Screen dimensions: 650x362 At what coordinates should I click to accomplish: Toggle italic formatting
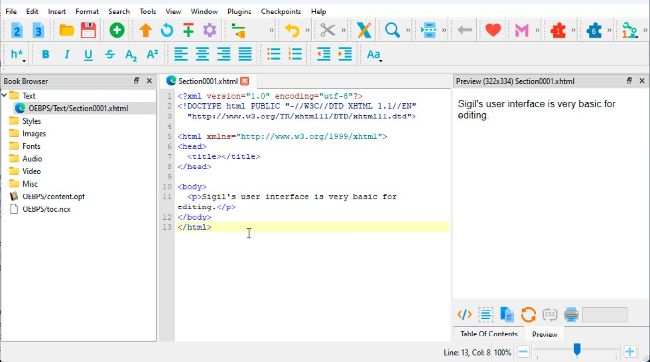point(67,54)
